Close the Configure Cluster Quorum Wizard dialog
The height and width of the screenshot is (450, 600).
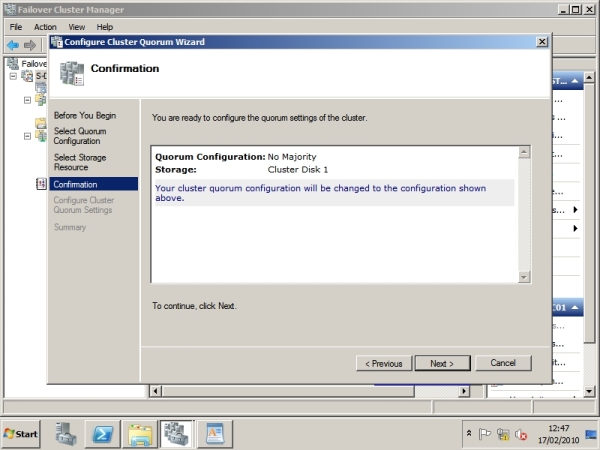click(542, 42)
